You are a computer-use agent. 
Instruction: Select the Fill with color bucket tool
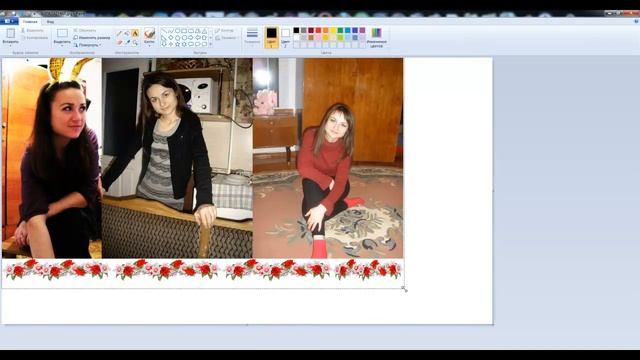[127, 33]
